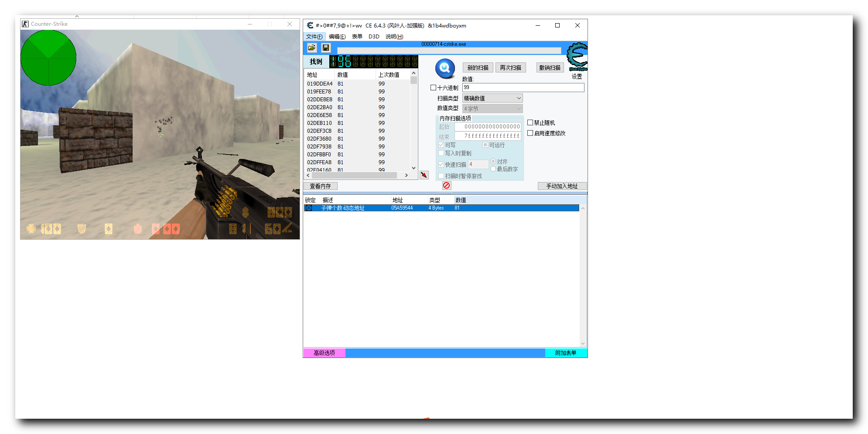868x434 pixels.
Task: Select 对齐 alignment radio button
Action: pyautogui.click(x=493, y=162)
